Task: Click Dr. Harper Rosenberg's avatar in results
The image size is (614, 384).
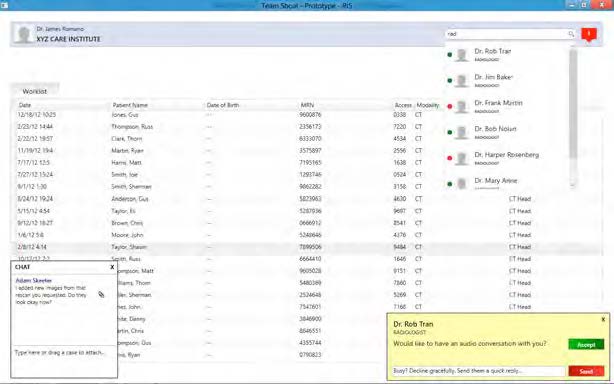Action: (x=462, y=158)
